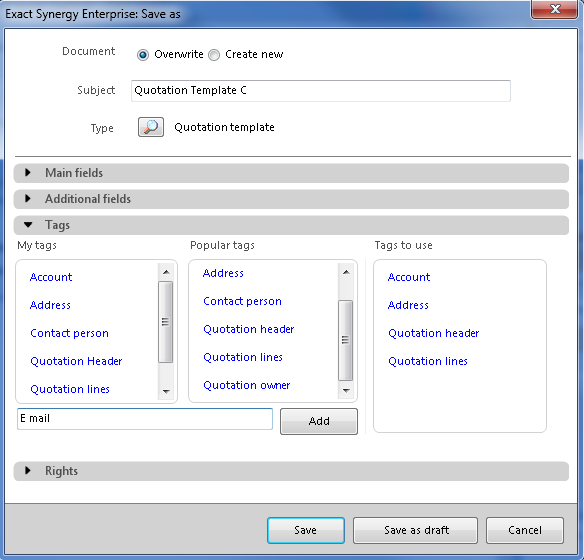
Task: Expand the Rights section
Action: [x=291, y=471]
